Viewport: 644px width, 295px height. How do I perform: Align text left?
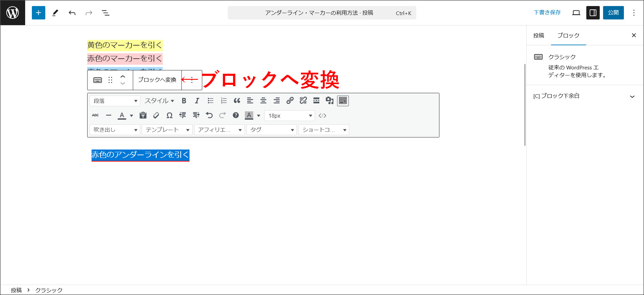(x=250, y=101)
